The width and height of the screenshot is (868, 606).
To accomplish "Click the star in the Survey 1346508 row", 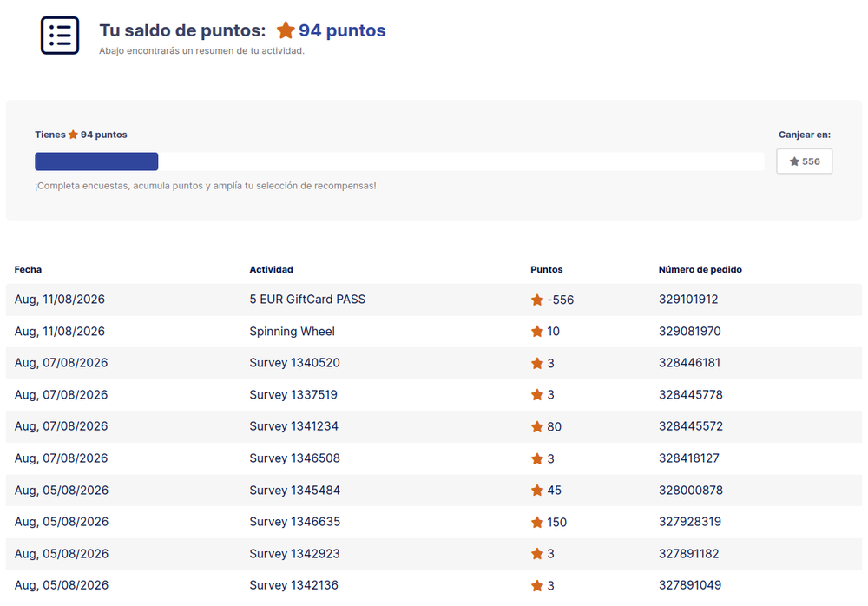I will (x=537, y=458).
